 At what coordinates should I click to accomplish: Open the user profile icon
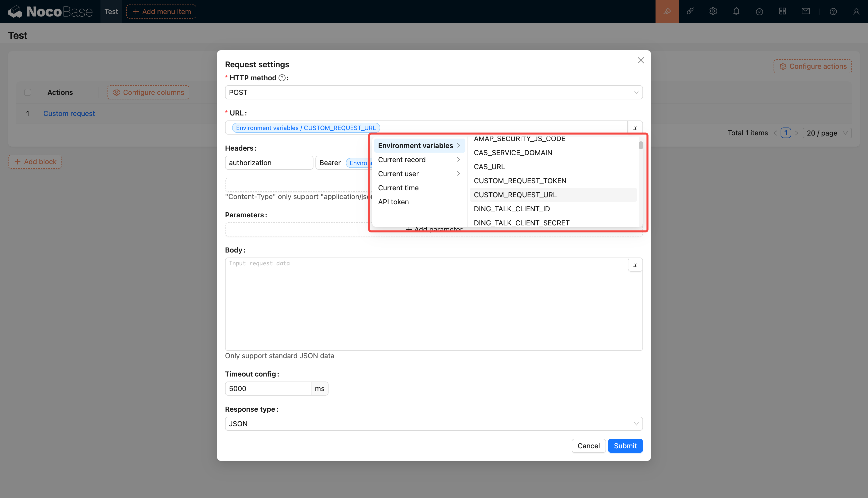(856, 11)
